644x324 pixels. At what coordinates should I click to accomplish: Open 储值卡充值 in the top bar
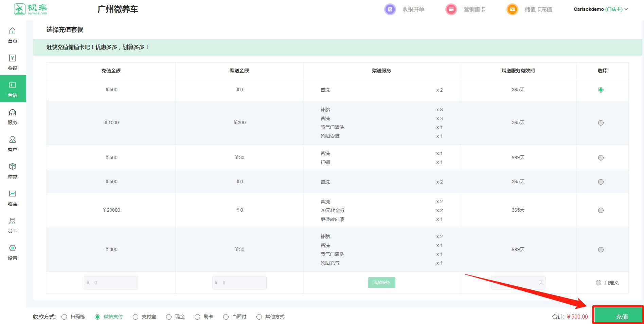538,9
